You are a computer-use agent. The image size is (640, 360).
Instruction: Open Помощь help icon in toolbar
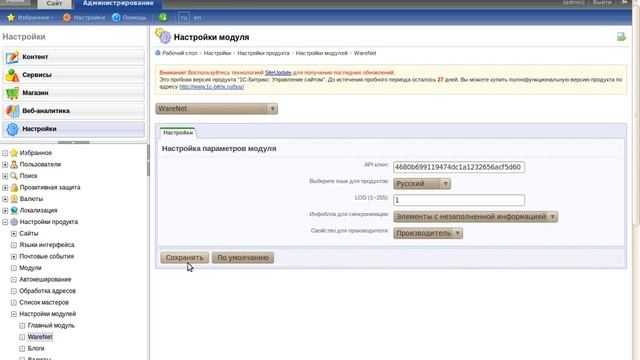[116, 18]
